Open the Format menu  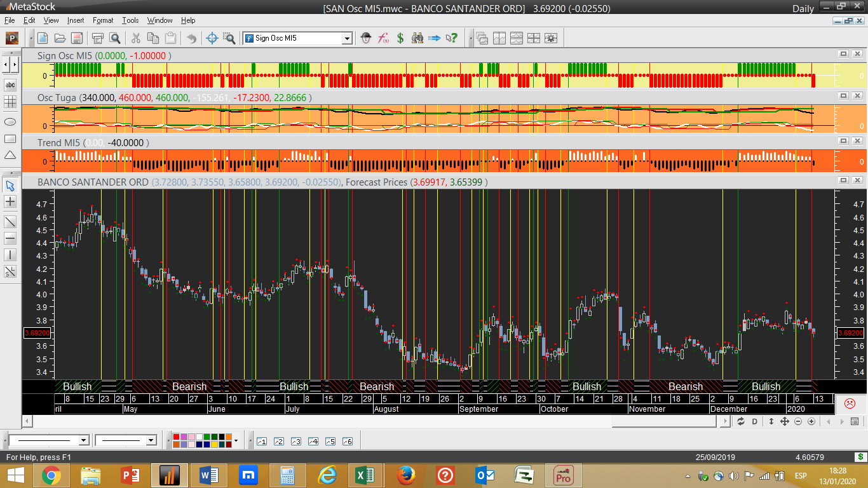click(103, 20)
